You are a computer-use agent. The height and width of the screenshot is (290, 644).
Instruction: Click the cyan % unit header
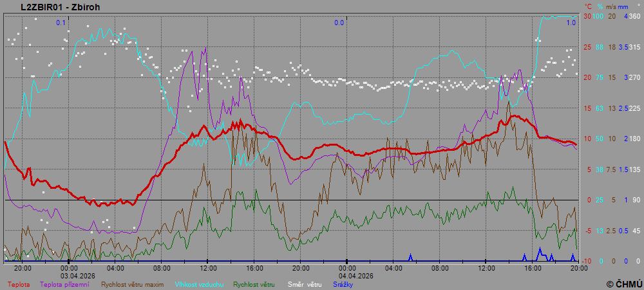coord(599,6)
